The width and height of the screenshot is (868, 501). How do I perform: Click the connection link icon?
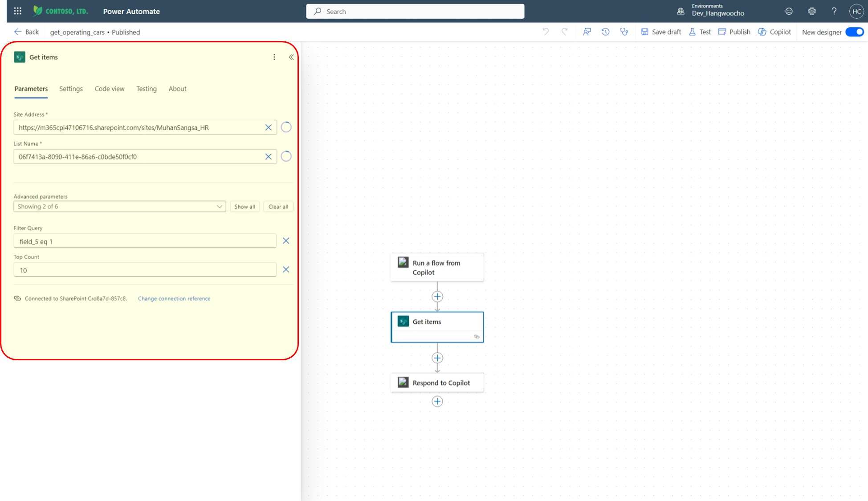17,298
